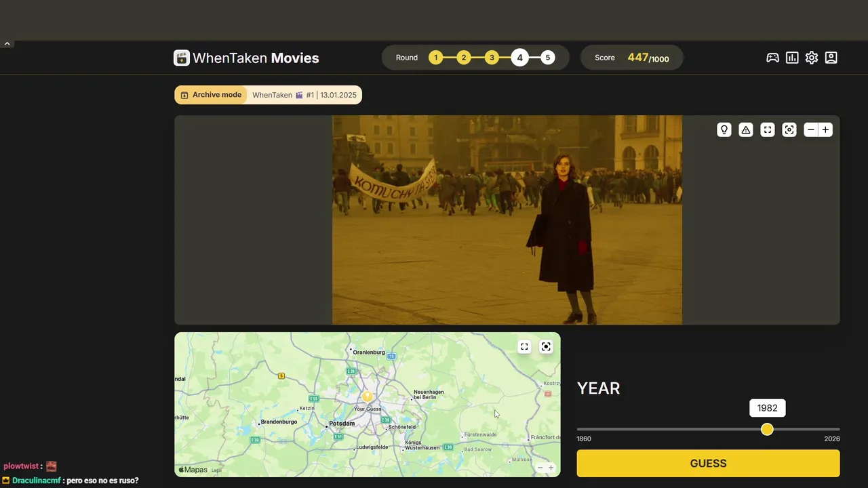Click Draculinacmf chat username
The width and height of the screenshot is (868, 488).
36,481
